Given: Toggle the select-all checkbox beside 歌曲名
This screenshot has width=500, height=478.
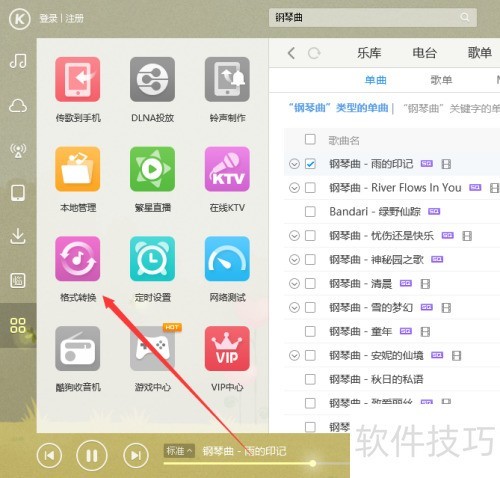Looking at the screenshot, I should click(310, 139).
